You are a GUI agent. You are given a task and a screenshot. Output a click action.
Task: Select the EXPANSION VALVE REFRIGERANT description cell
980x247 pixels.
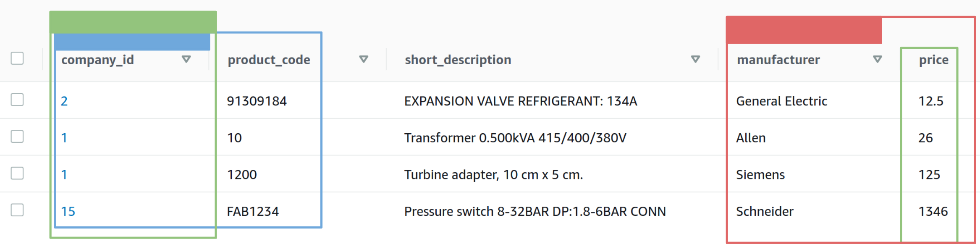tap(520, 101)
